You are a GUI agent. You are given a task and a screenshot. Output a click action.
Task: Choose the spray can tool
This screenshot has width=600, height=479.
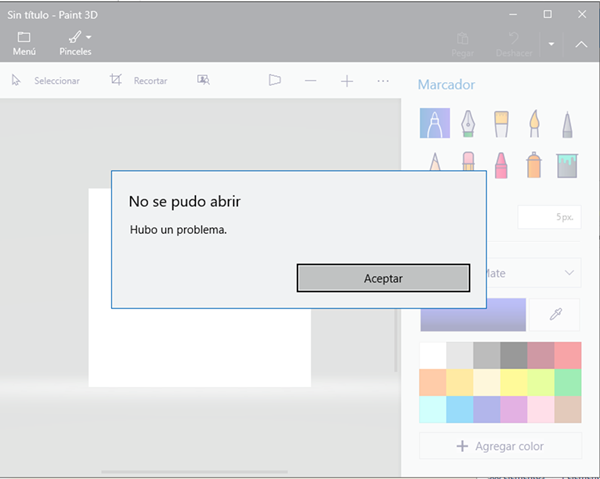tap(534, 164)
